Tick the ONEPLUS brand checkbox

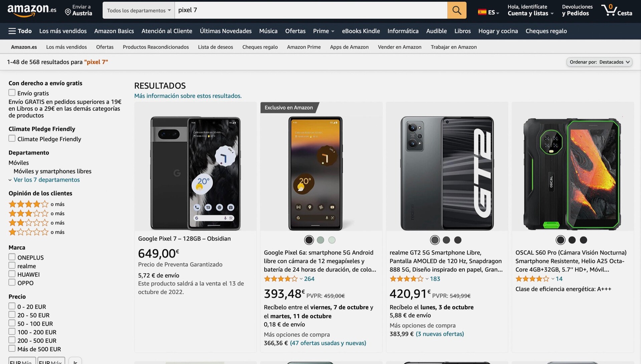pyautogui.click(x=12, y=257)
